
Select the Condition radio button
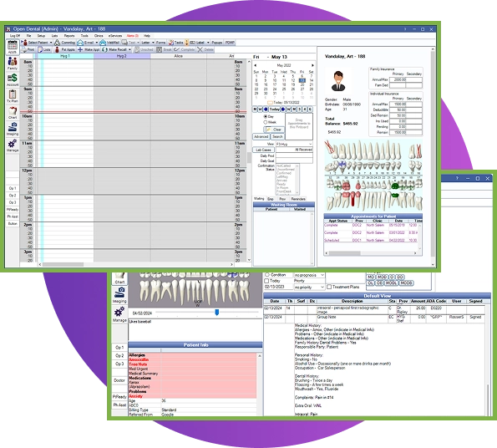pos(267,275)
